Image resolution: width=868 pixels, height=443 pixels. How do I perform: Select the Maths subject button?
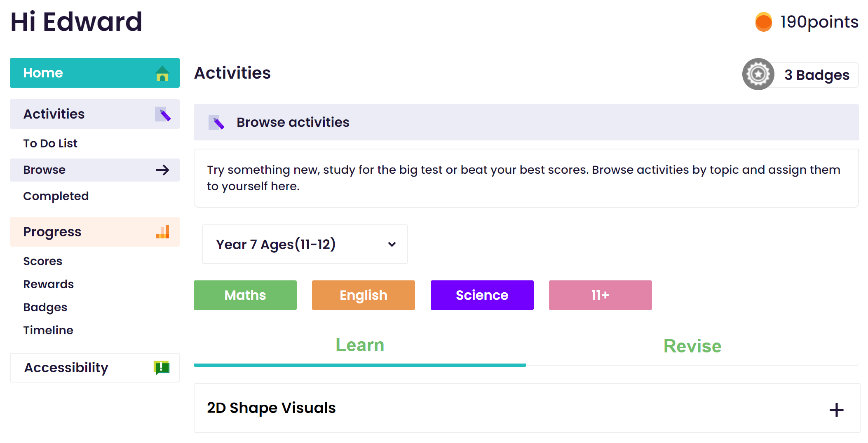[245, 295]
